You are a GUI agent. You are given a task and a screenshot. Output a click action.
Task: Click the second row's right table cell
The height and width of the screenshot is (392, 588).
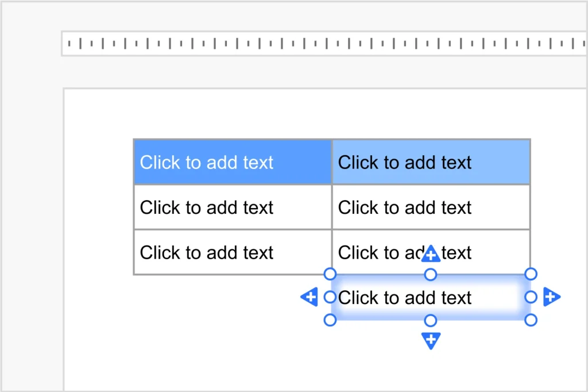click(x=431, y=207)
